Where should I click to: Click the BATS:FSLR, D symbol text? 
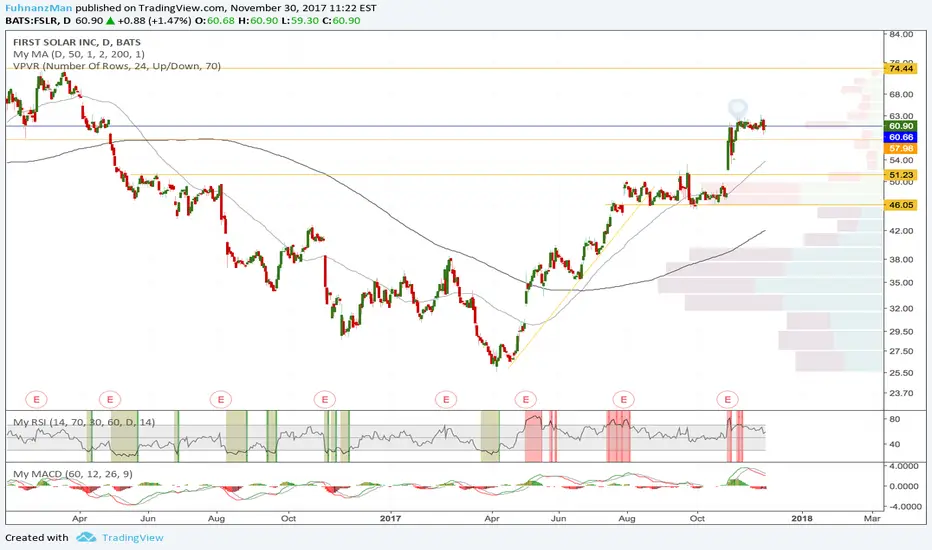[38, 21]
